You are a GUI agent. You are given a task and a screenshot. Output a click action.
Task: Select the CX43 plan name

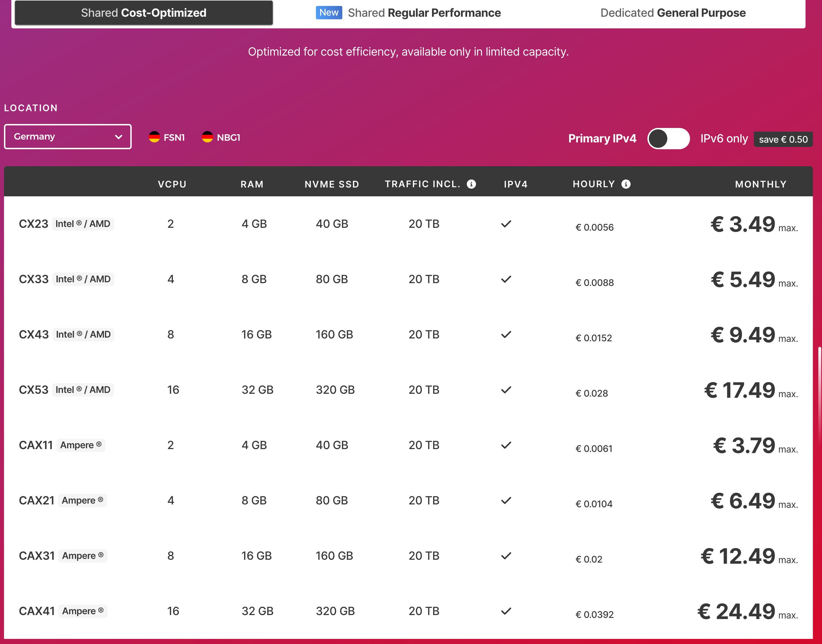tap(34, 335)
